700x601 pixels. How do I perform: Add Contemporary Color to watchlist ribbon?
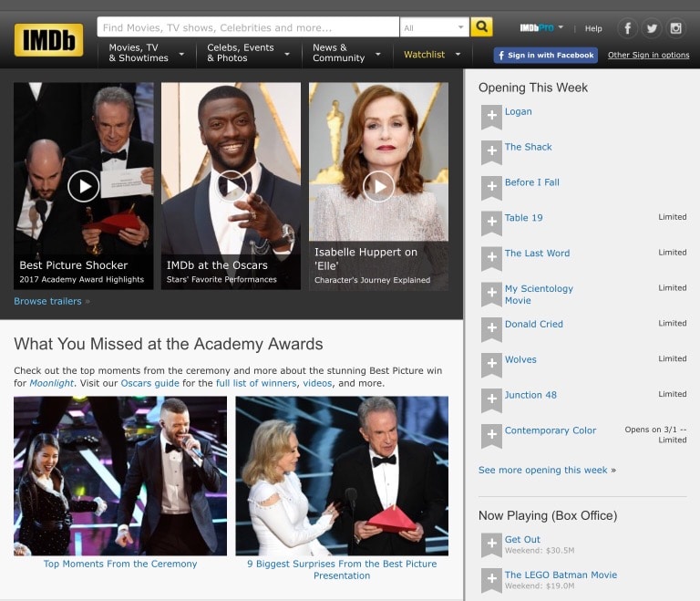click(491, 436)
